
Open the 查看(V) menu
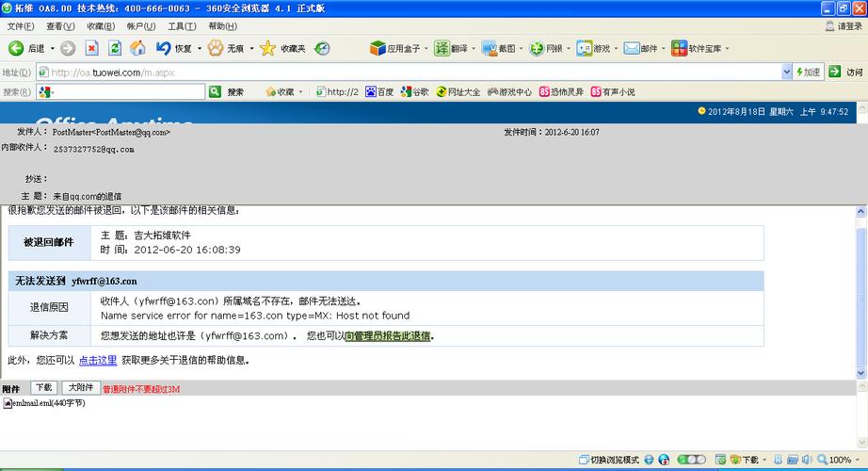(x=60, y=26)
